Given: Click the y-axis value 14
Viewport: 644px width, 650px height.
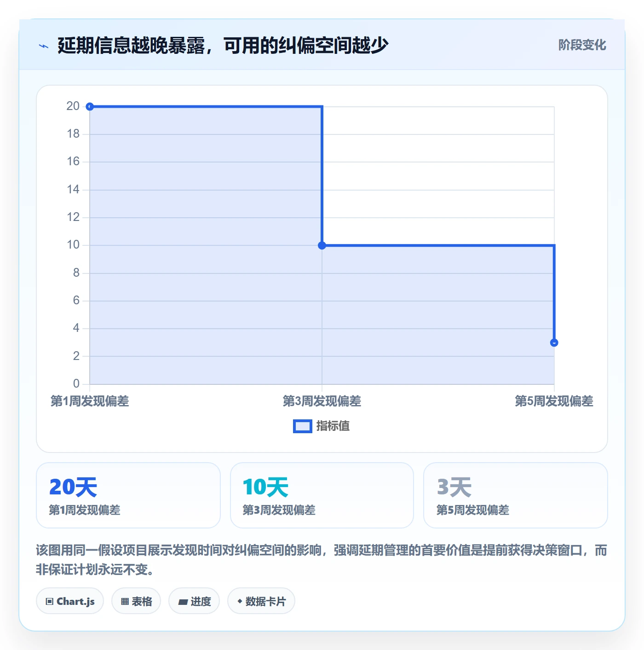Looking at the screenshot, I should pos(73,190).
